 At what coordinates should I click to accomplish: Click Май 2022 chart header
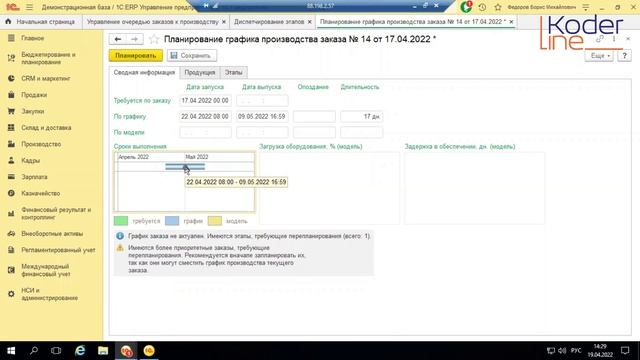tap(197, 157)
